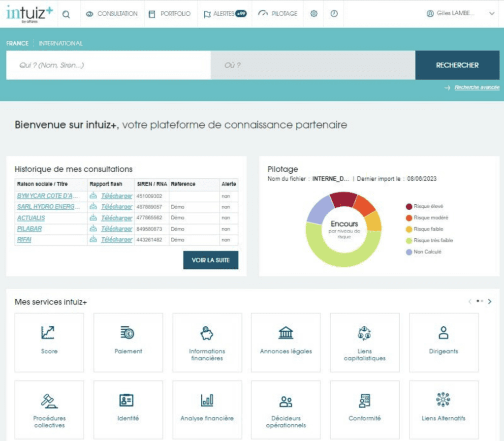Click download icon for SARL HYDRO ENERG row
The height and width of the screenshot is (441, 504).
[93, 206]
